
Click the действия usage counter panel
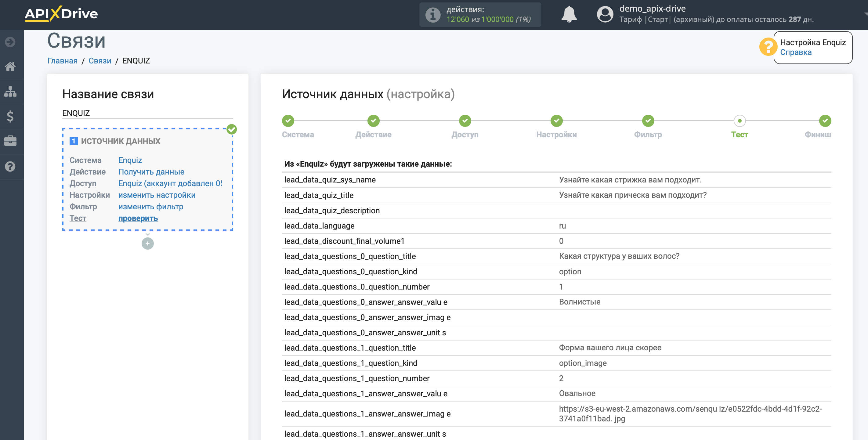point(480,14)
